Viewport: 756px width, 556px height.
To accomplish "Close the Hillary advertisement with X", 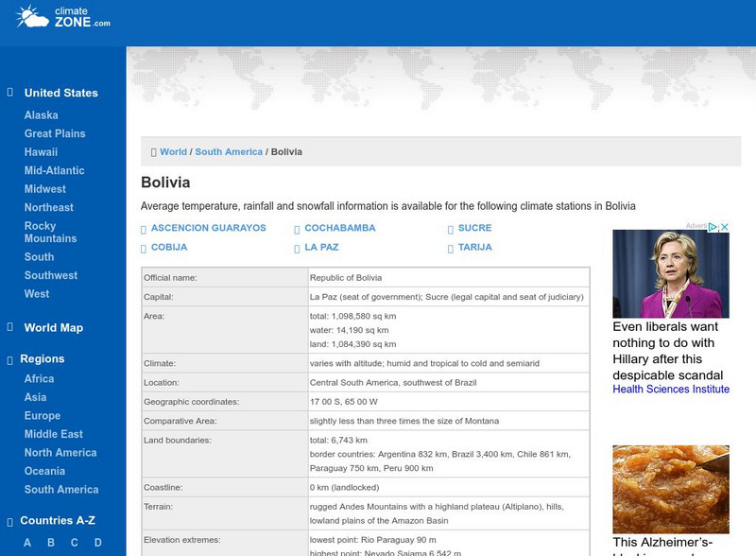I will (x=724, y=226).
